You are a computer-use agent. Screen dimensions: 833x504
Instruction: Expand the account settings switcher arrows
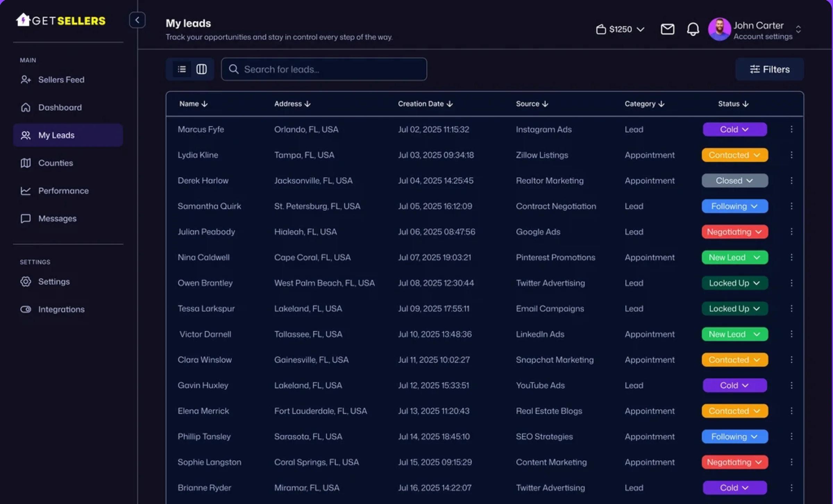pyautogui.click(x=798, y=29)
